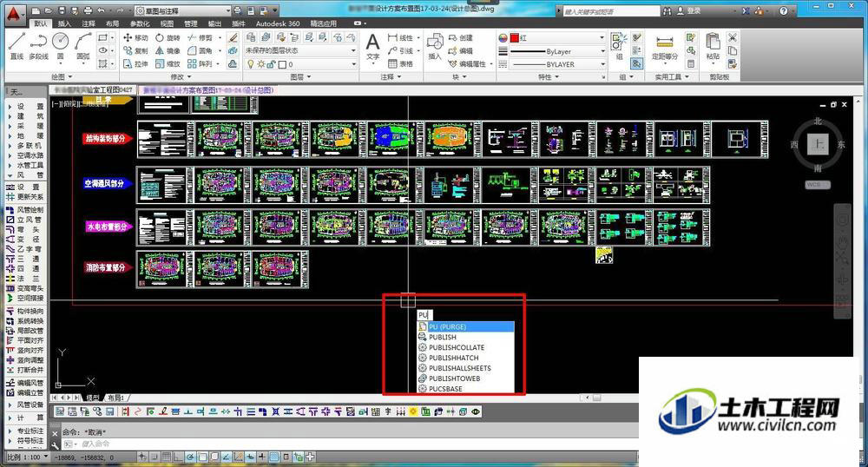Click the binoculars search icon

[667, 10]
